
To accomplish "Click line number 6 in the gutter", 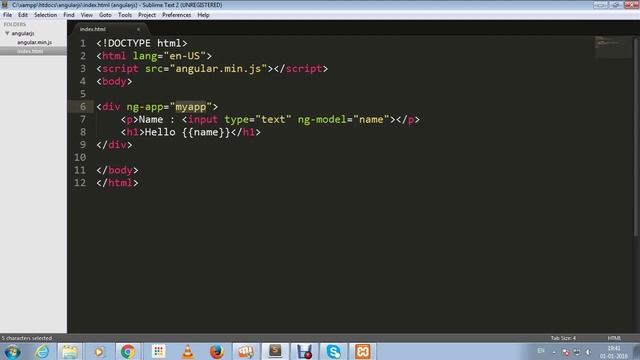I will 83,107.
